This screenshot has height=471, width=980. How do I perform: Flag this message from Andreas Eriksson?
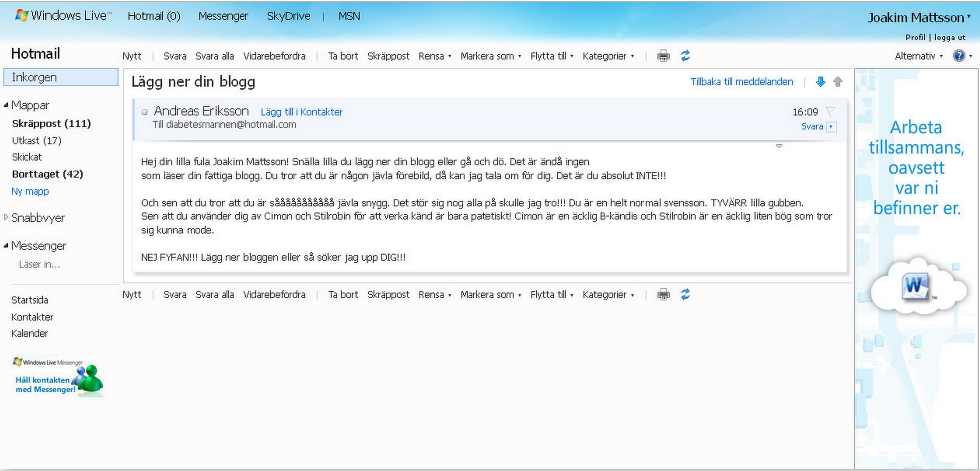830,111
